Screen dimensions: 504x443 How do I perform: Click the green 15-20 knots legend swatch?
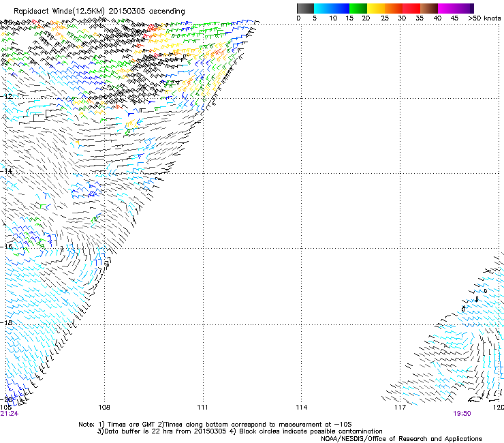(358, 8)
